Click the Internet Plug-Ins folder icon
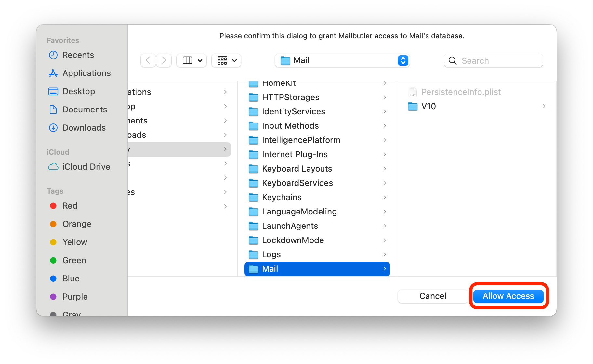This screenshot has width=593, height=364. tap(253, 154)
